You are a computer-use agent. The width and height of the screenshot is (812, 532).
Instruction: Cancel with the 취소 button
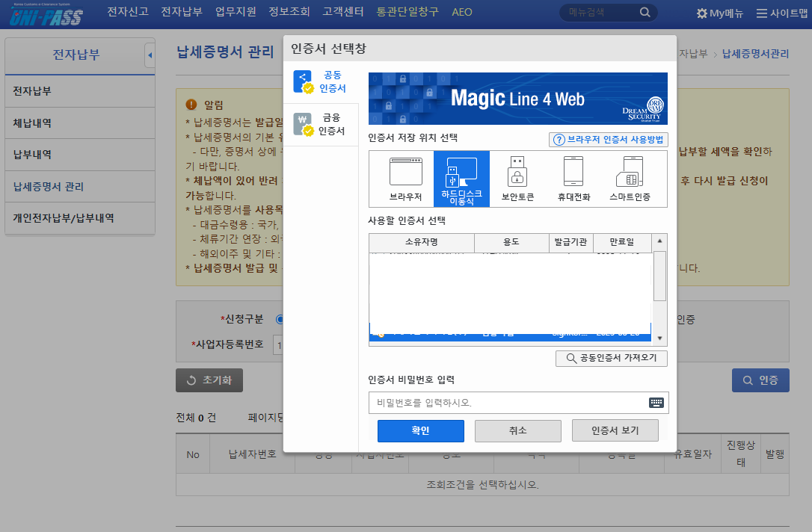coord(518,430)
